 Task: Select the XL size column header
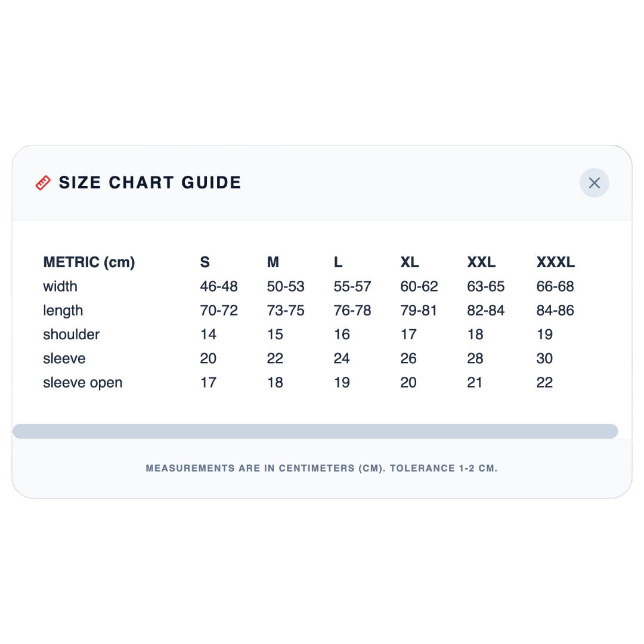(410, 262)
